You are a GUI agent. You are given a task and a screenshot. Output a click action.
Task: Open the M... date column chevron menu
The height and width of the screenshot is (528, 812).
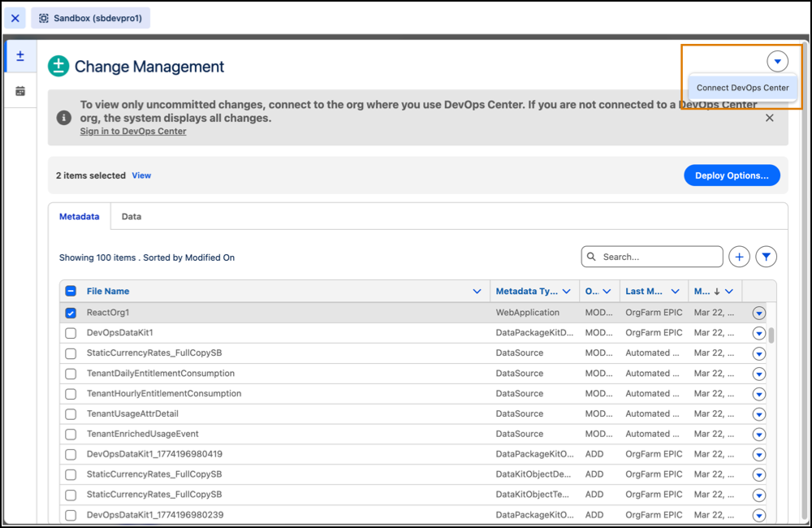pyautogui.click(x=729, y=291)
